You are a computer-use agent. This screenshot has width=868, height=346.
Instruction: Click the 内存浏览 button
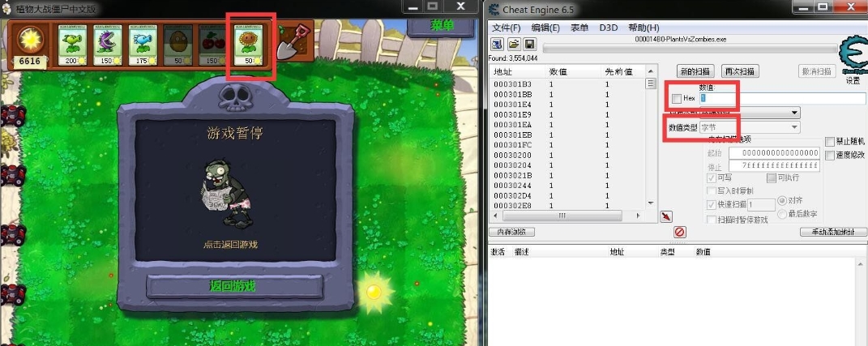pos(511,232)
